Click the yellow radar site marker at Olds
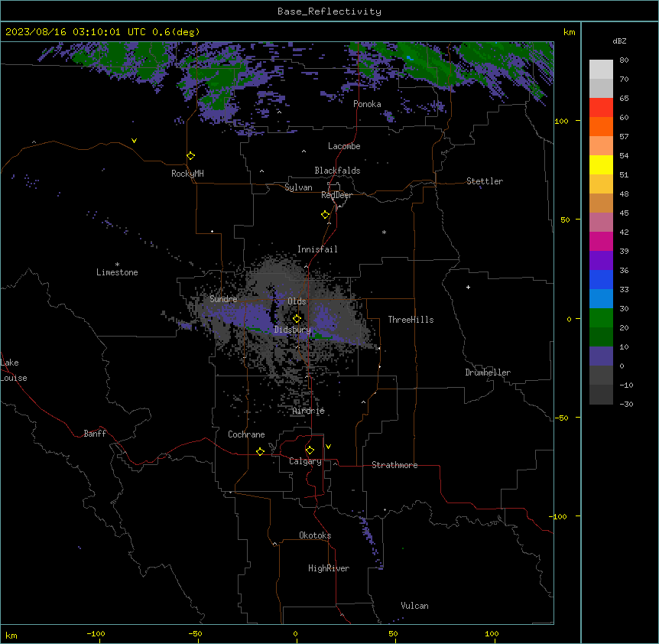This screenshot has width=659, height=644. tap(297, 319)
